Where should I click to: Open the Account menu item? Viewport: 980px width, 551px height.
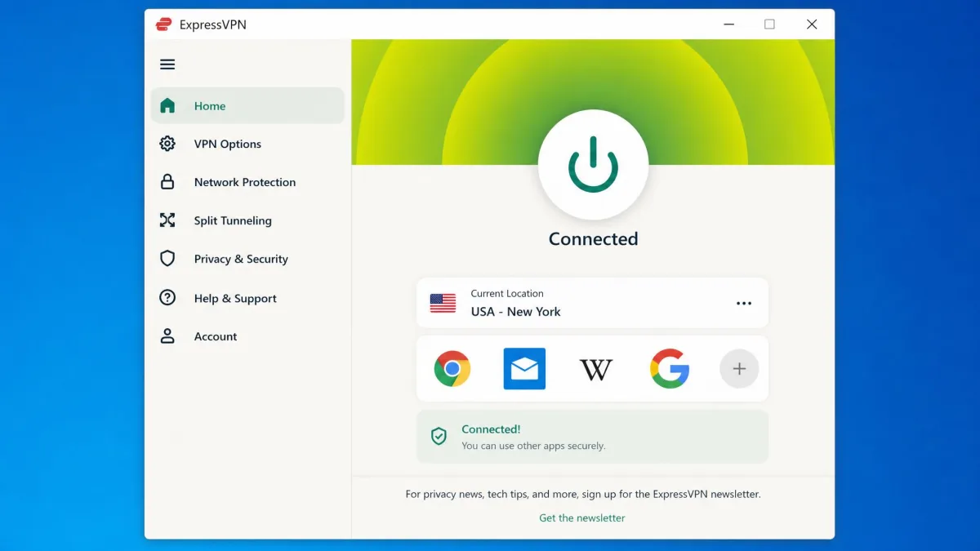[x=247, y=335]
